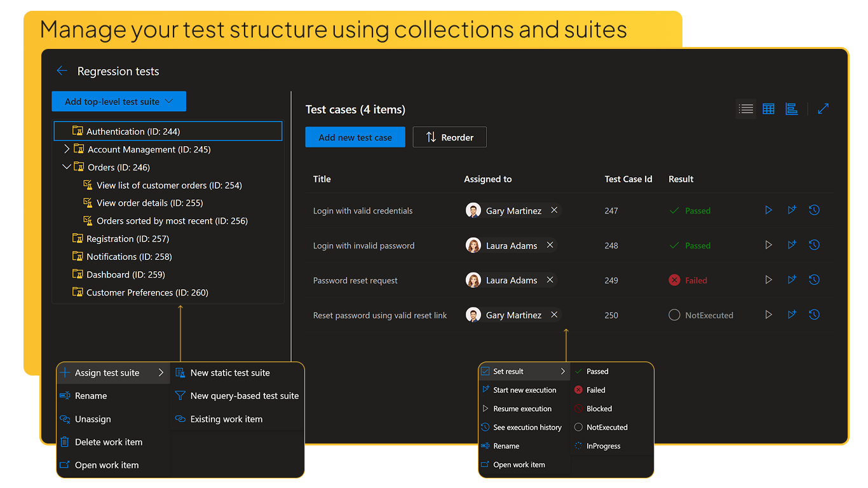This screenshot has height=488, width=868.
Task: Choose "New static test suite" from the submenu
Action: click(230, 372)
